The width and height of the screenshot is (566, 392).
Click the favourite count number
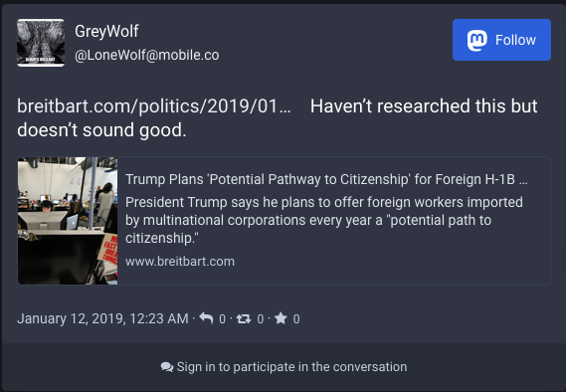tap(296, 318)
